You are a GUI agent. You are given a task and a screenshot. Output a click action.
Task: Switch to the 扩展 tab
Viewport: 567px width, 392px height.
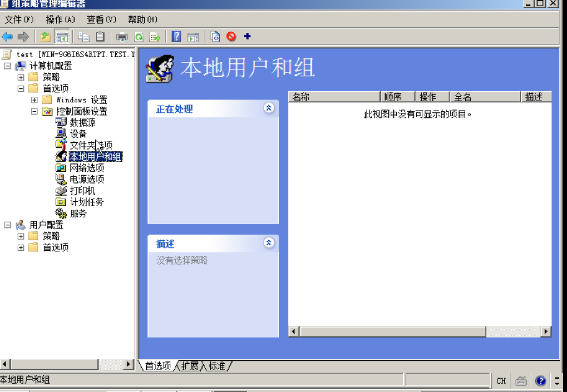190,366
